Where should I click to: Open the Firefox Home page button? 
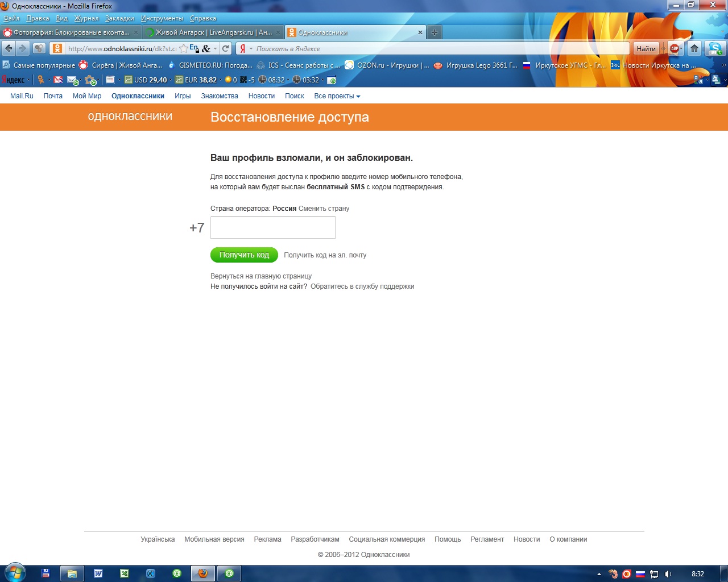coord(694,49)
